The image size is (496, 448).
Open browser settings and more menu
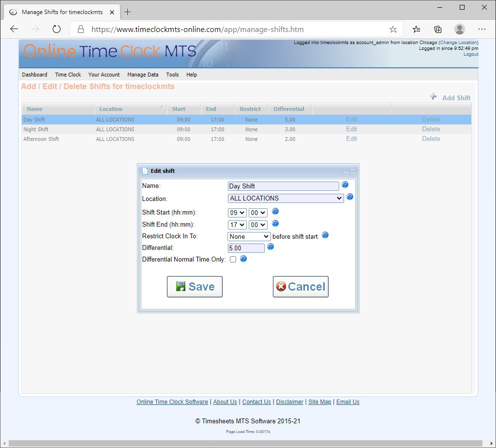point(482,29)
